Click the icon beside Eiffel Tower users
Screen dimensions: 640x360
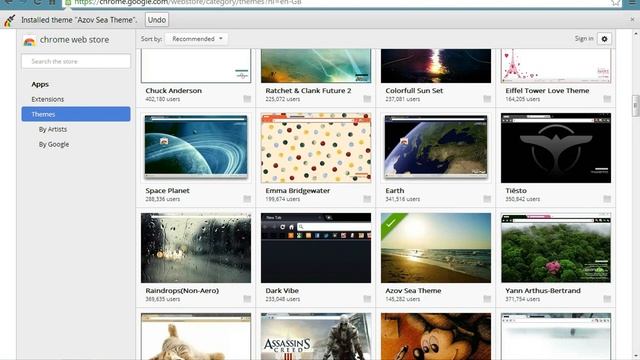click(x=607, y=99)
